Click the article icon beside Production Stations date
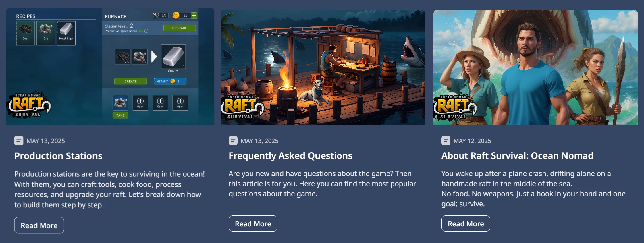Image resolution: width=644 pixels, height=243 pixels. click(19, 141)
